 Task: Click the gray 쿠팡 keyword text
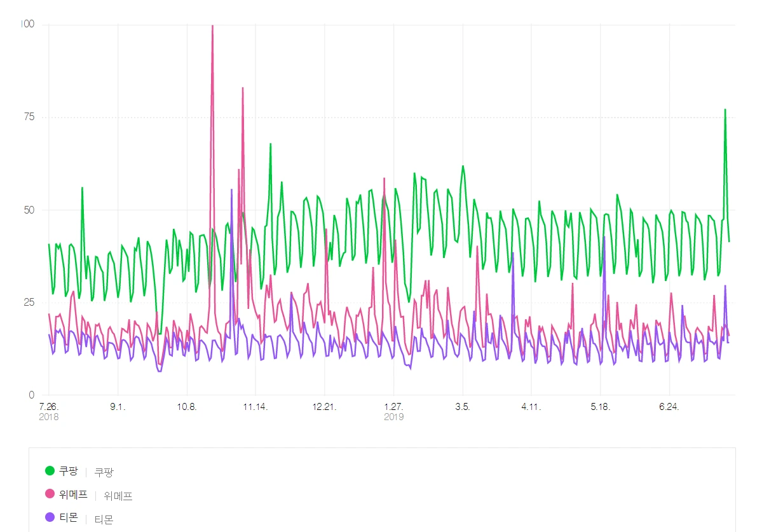click(104, 472)
